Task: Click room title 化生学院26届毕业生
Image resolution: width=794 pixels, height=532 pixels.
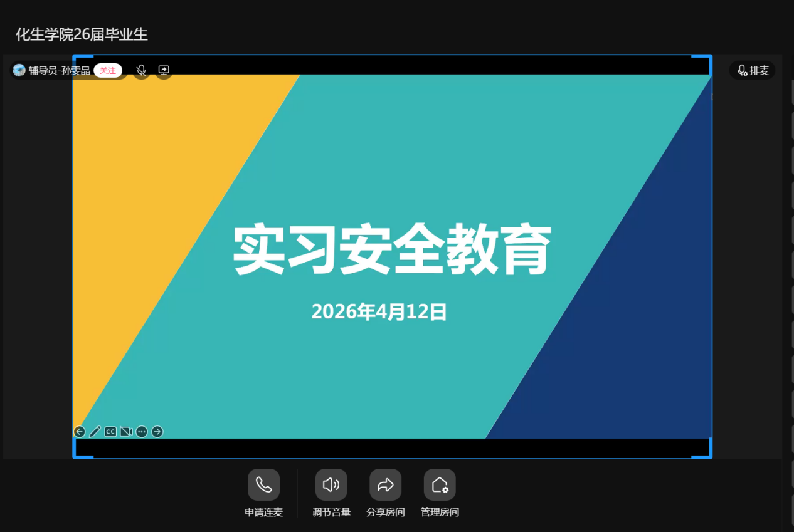Action: coord(82,34)
